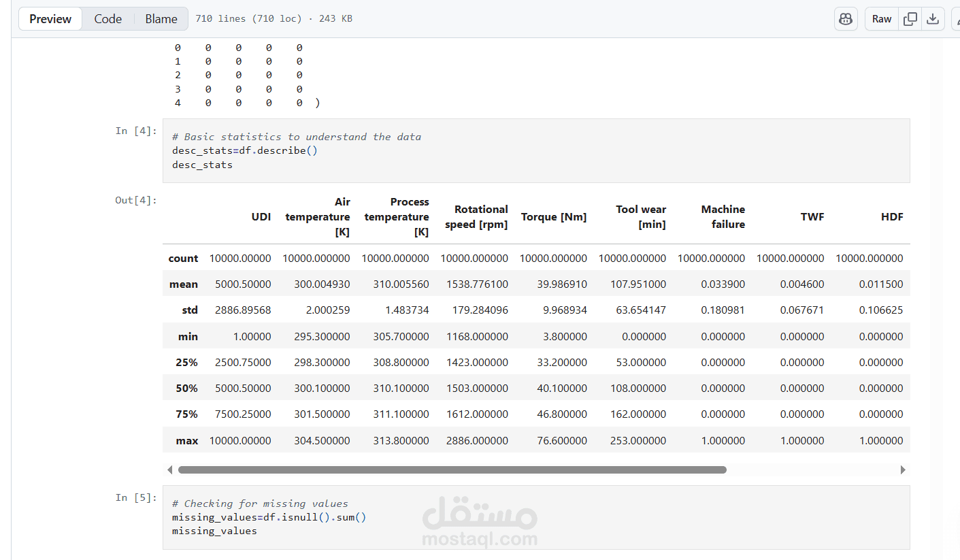This screenshot has width=960, height=560.
Task: Click the "In [4]:" cell label
Action: click(136, 131)
